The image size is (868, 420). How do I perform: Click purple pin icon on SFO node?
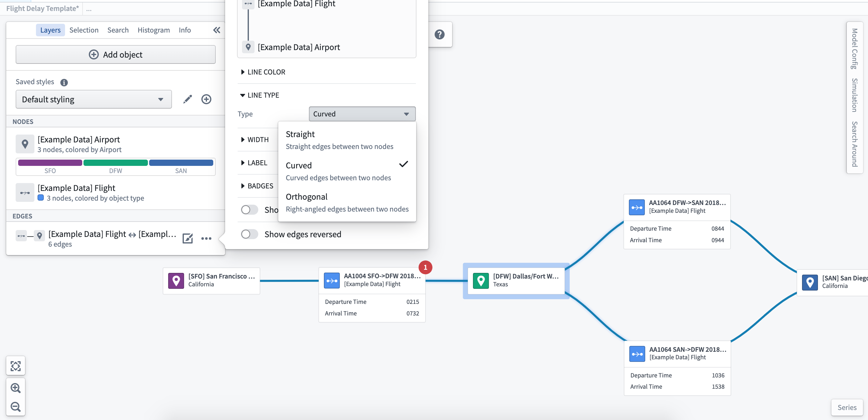click(x=176, y=281)
